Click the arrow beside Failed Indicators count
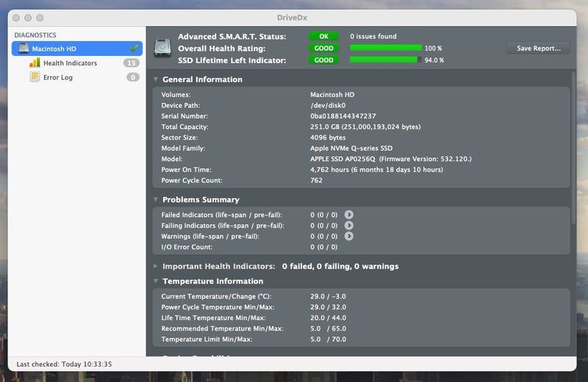This screenshot has height=382, width=588. click(348, 215)
